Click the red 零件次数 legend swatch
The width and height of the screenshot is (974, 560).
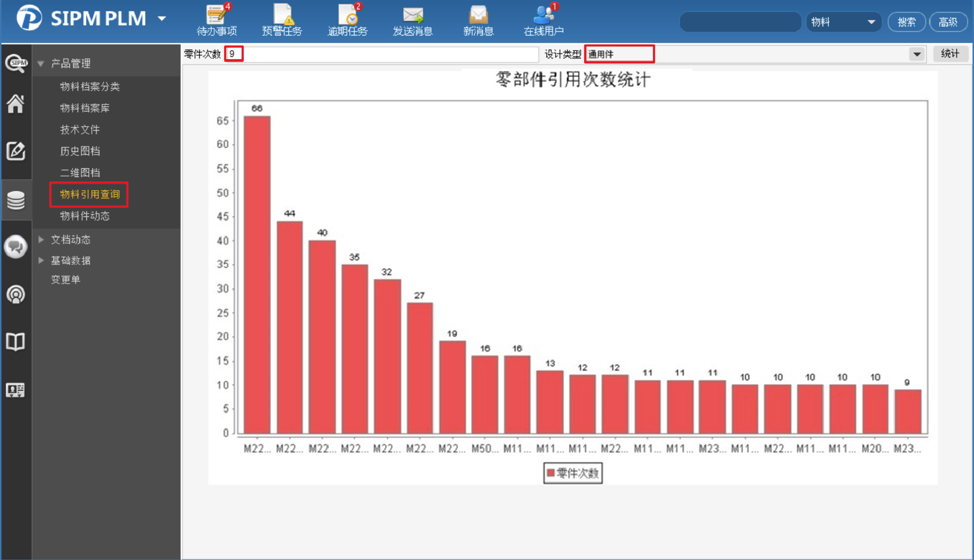(551, 473)
